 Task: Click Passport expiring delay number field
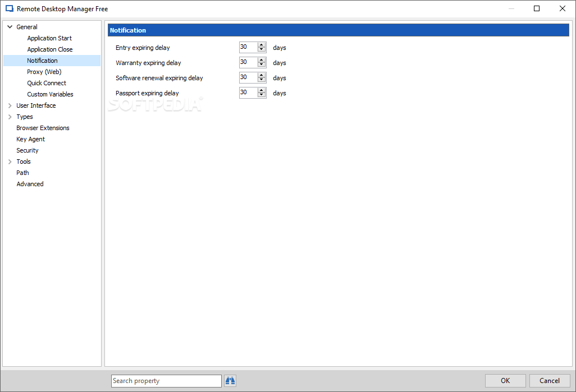[x=248, y=92]
